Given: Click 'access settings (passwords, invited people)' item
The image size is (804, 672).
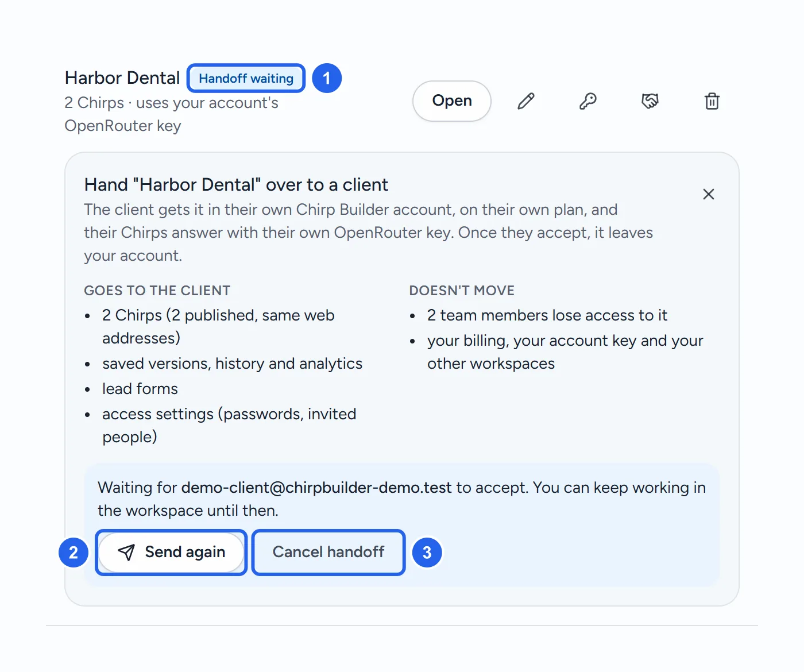Looking at the screenshot, I should (x=229, y=426).
